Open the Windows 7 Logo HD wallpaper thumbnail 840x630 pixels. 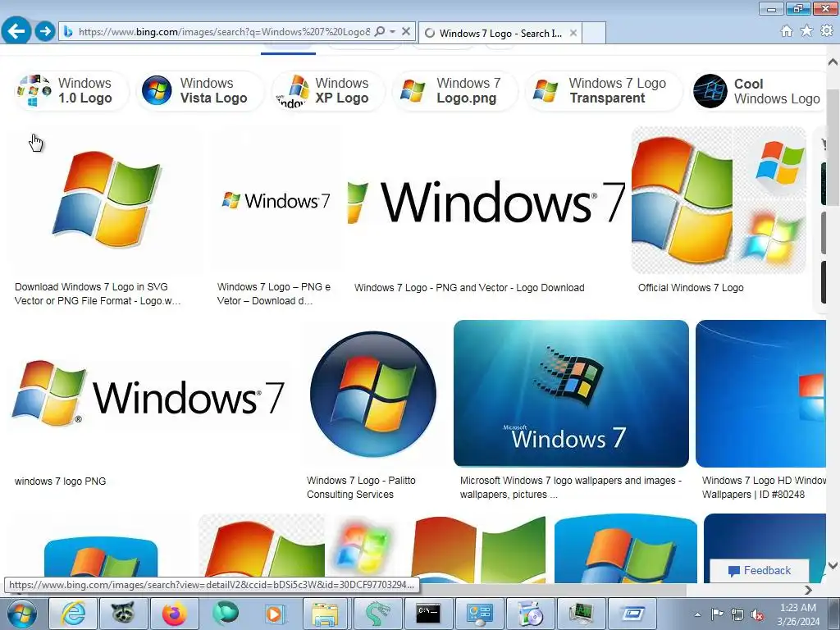pos(760,394)
